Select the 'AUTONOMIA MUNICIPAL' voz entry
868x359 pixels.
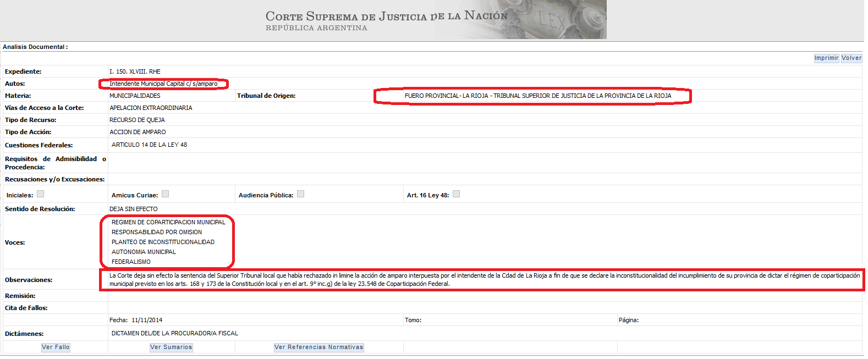[x=144, y=252]
